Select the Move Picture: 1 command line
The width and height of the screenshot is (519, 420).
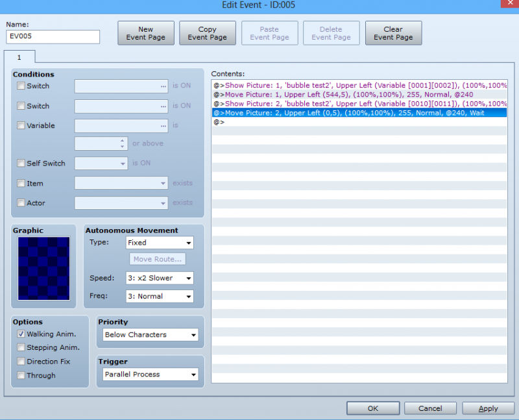pyautogui.click(x=359, y=95)
